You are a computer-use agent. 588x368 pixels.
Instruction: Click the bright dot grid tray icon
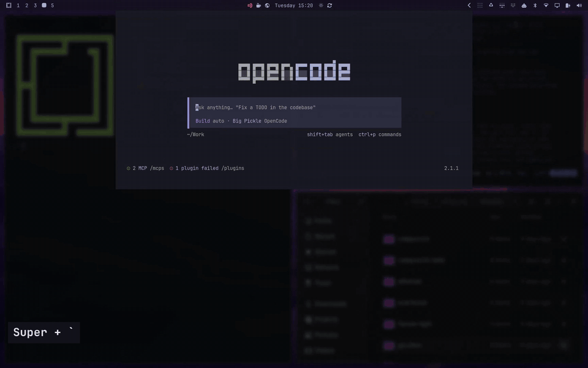point(502,6)
